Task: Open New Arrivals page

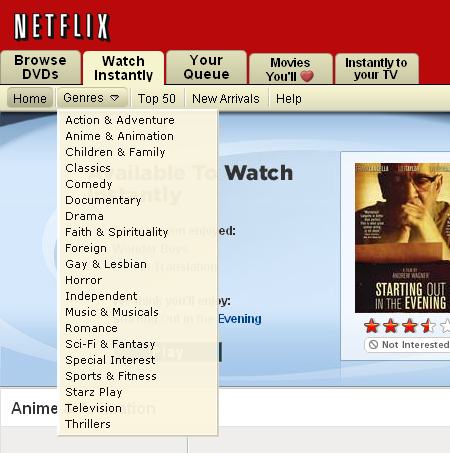Action: 226,99
